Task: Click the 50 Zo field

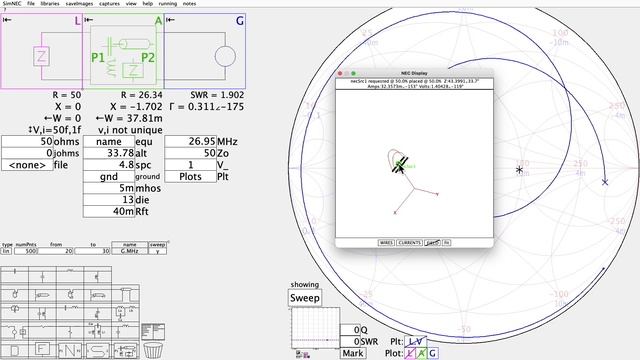Action: [x=190, y=153]
